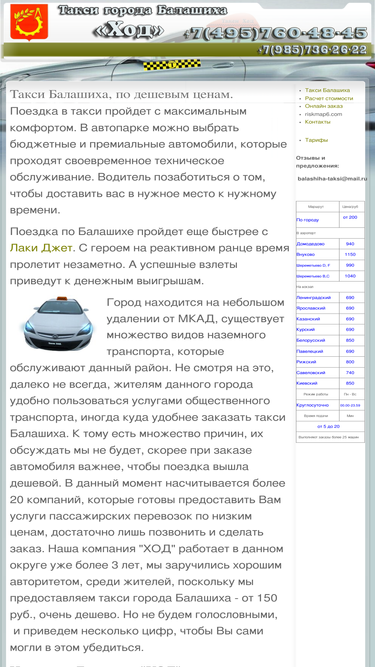Select the Домодедово airport route
This screenshot has height=667, width=375.
click(x=310, y=244)
